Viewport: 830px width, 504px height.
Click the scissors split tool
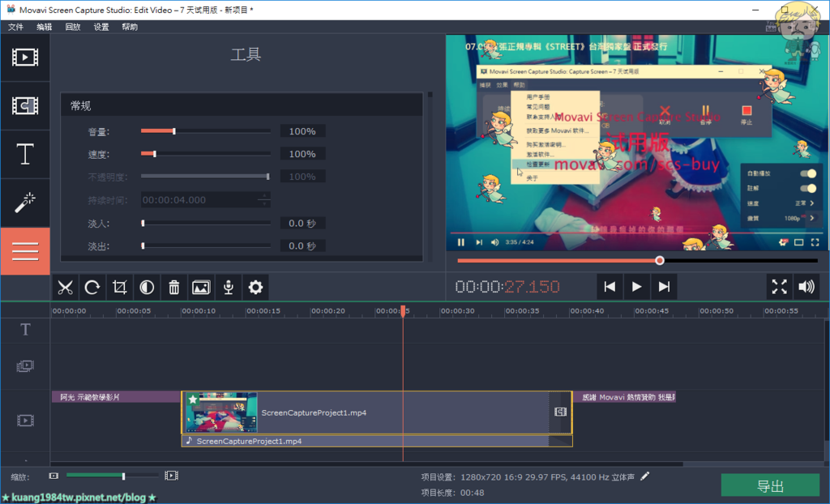tap(65, 288)
